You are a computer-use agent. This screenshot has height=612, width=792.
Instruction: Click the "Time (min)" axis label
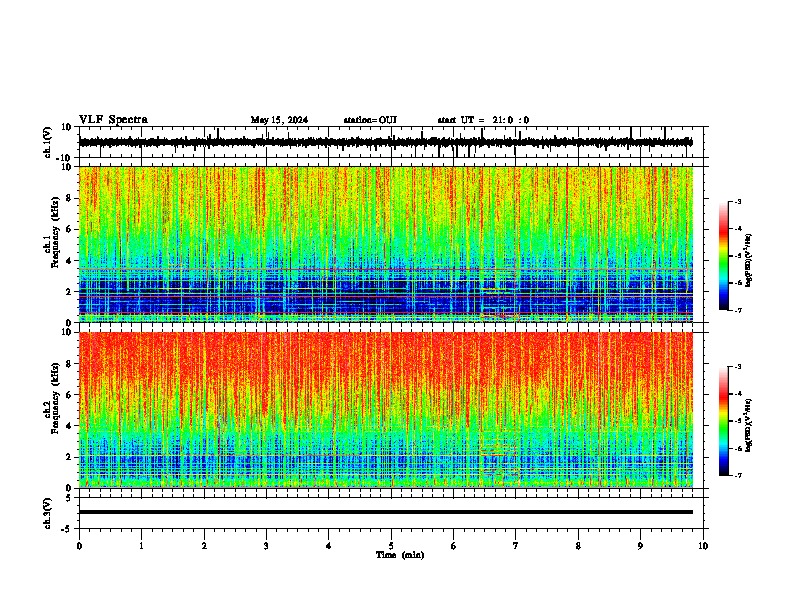tap(400, 555)
